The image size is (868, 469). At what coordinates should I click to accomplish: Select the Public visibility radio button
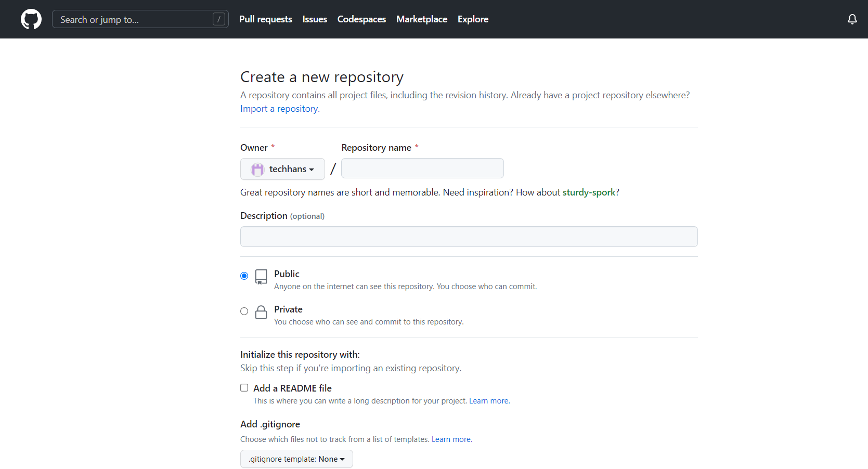click(x=244, y=276)
